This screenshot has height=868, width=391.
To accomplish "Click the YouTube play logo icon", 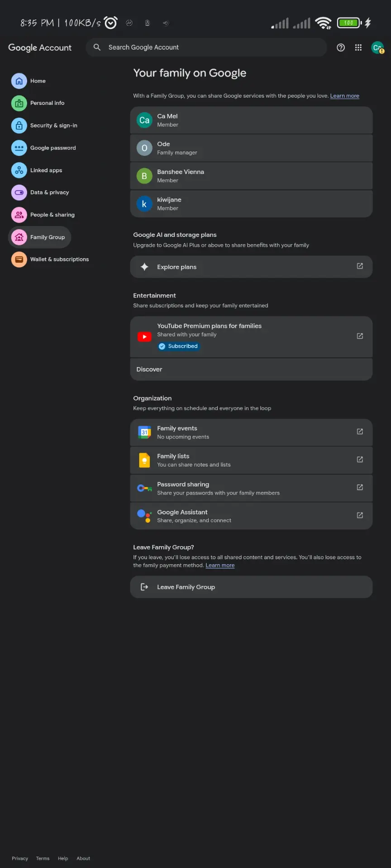I will coord(144,337).
